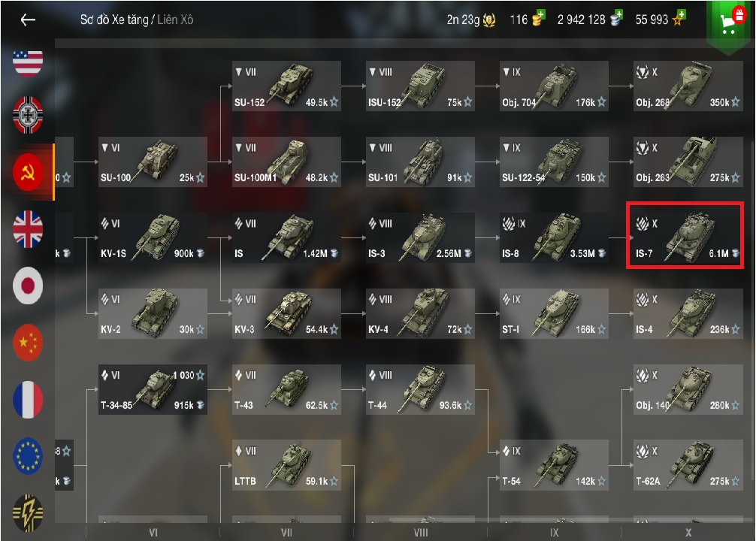Select the Germany nation flag
Screen dimensions: 756x541
click(28, 115)
